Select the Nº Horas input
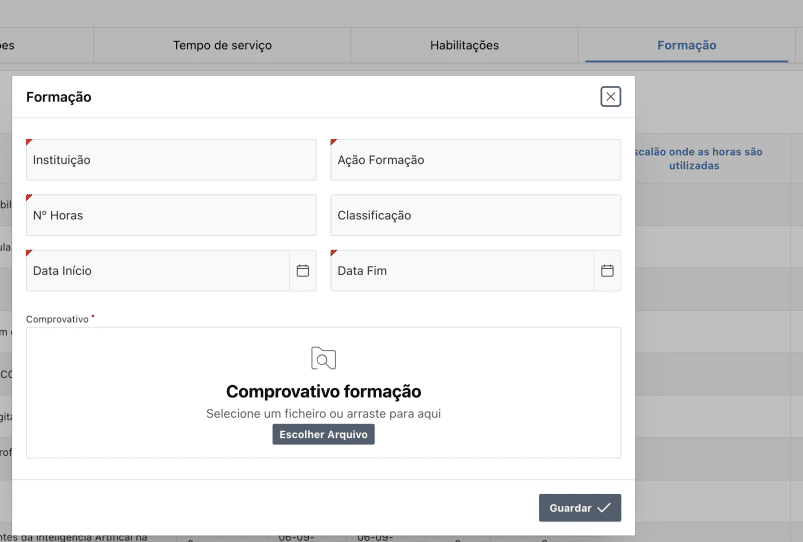The image size is (803, 542). point(171,215)
